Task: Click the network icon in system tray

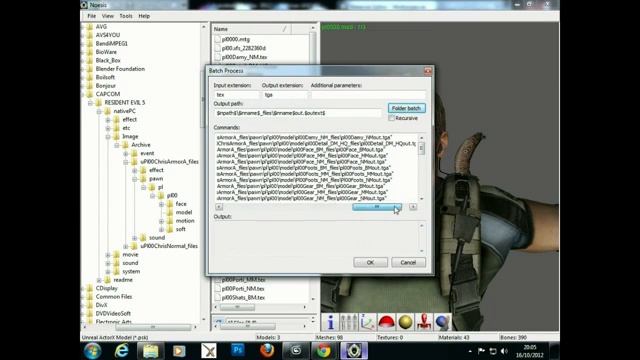Action: 493,351
